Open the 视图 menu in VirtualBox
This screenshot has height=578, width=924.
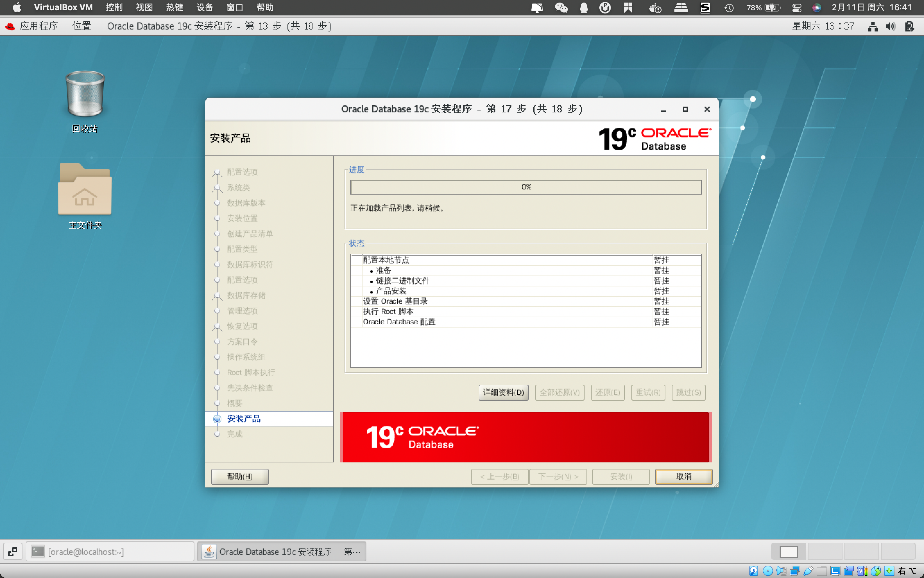[144, 8]
